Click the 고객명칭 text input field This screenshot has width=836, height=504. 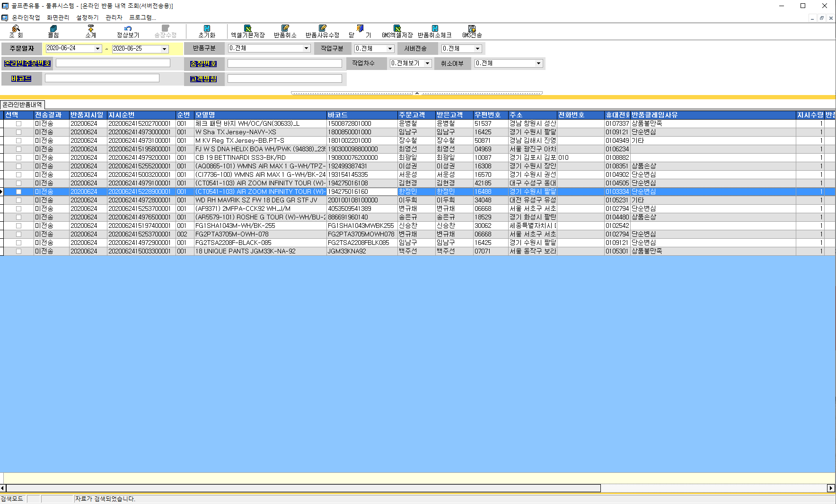point(284,78)
